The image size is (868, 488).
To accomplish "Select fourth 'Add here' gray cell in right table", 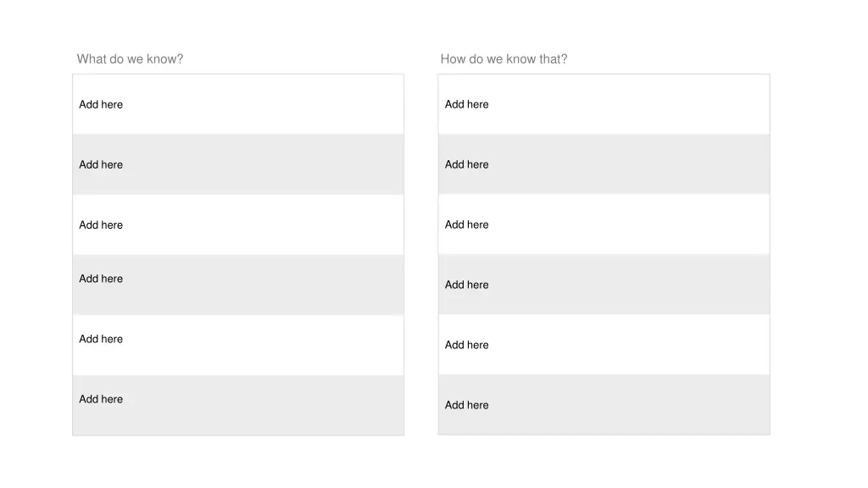I will (604, 285).
